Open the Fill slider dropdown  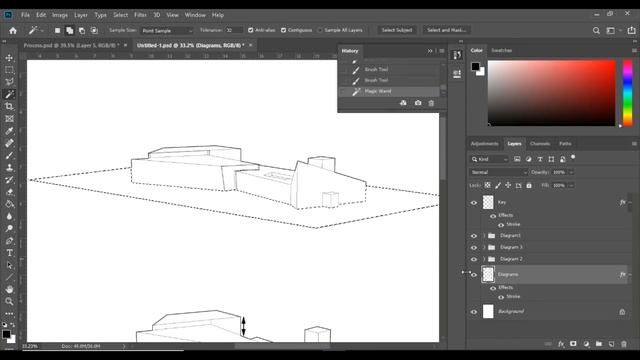tap(571, 186)
